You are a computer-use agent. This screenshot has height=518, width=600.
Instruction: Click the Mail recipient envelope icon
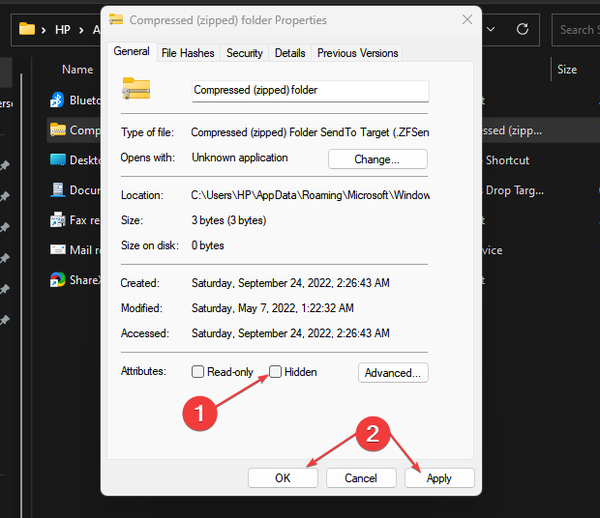pos(58,250)
